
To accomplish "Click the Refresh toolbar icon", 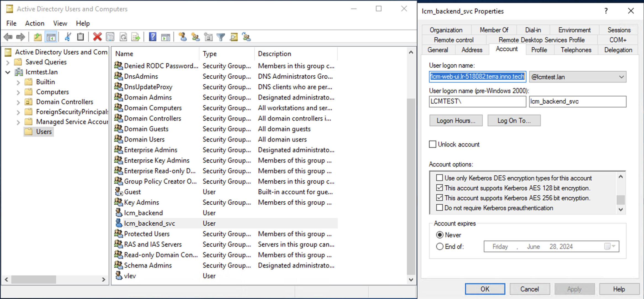I will 123,37.
